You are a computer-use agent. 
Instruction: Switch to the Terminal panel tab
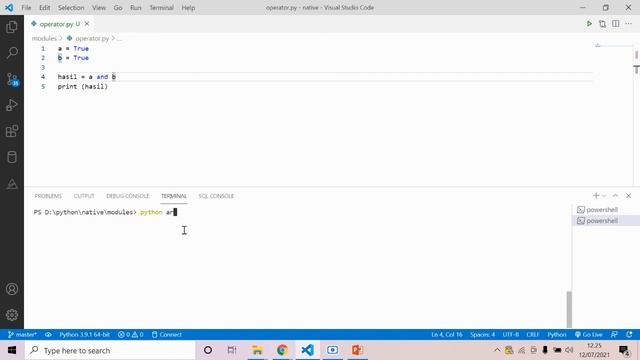(x=174, y=196)
